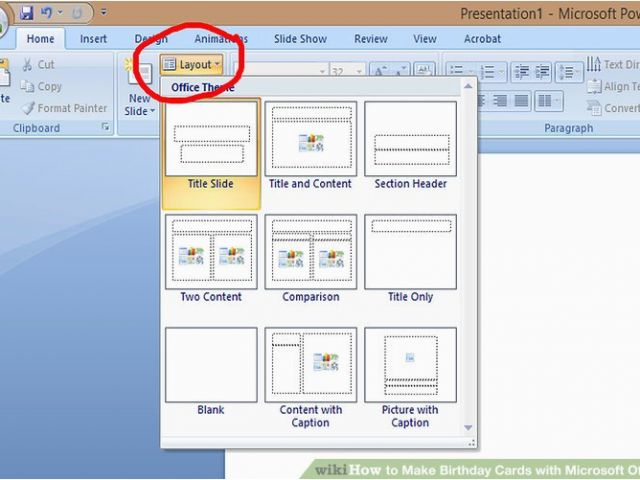The width and height of the screenshot is (640, 480).
Task: Collapse the Layout dropdown button
Action: pos(192,64)
